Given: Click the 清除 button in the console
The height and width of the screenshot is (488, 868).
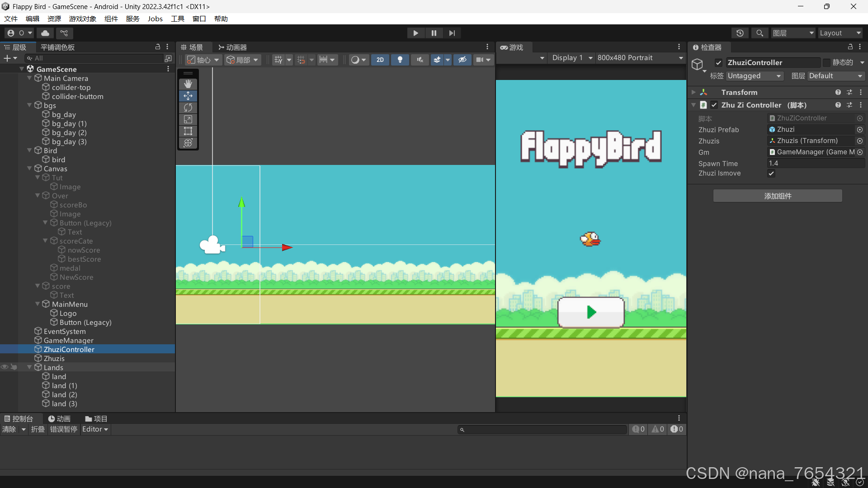Looking at the screenshot, I should [x=10, y=429].
